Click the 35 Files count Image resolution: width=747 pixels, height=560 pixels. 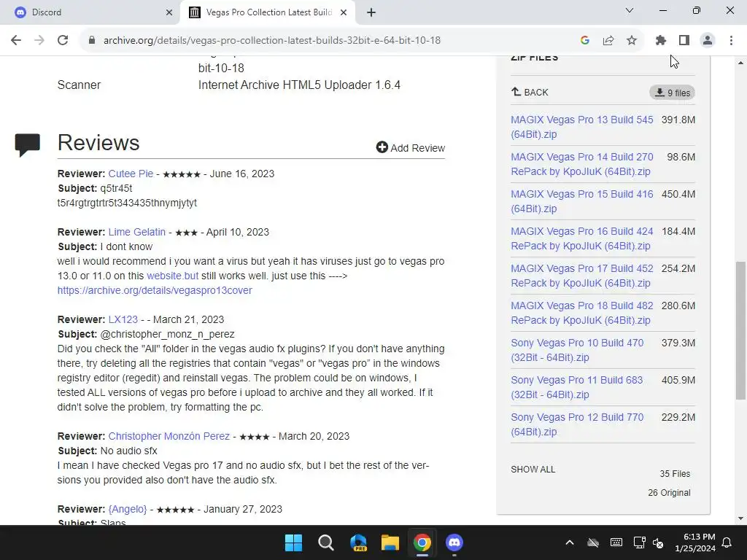675,473
